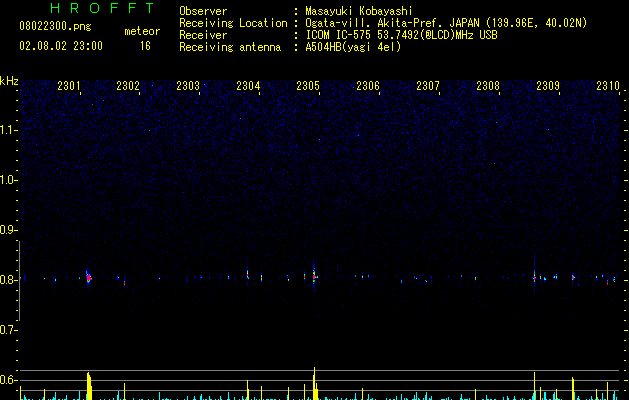Click the Observer name Masayuki Kobayashi
Screen dimensions: 629x400
tap(359, 11)
